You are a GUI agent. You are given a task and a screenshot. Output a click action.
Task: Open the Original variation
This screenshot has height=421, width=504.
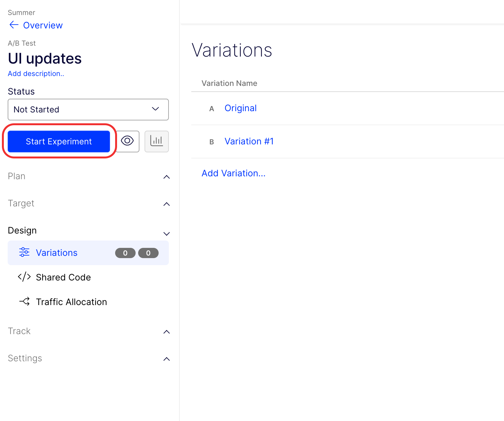click(240, 108)
